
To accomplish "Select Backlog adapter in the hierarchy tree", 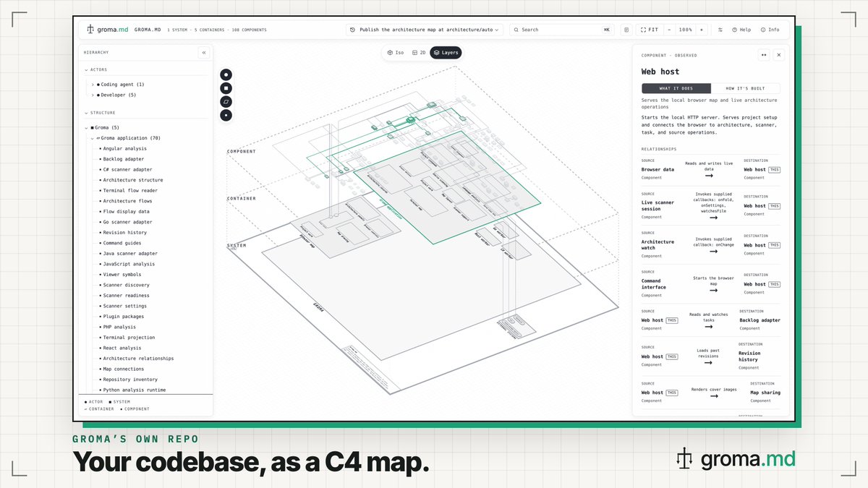I will coord(123,159).
